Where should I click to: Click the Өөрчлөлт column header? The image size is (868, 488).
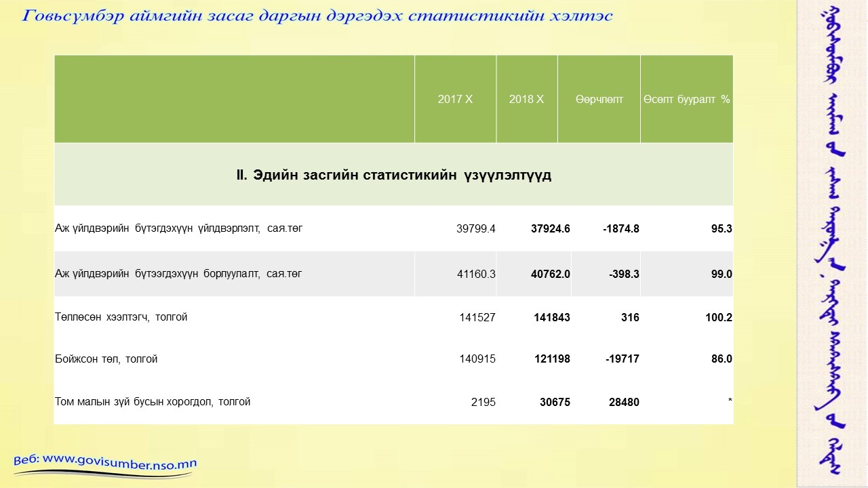click(x=599, y=99)
